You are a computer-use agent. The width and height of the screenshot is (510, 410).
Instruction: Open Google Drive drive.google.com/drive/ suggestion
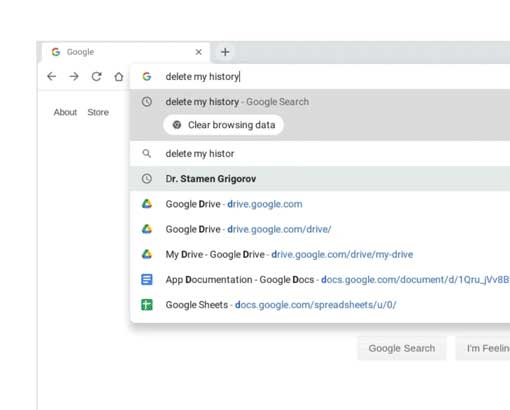click(x=320, y=229)
